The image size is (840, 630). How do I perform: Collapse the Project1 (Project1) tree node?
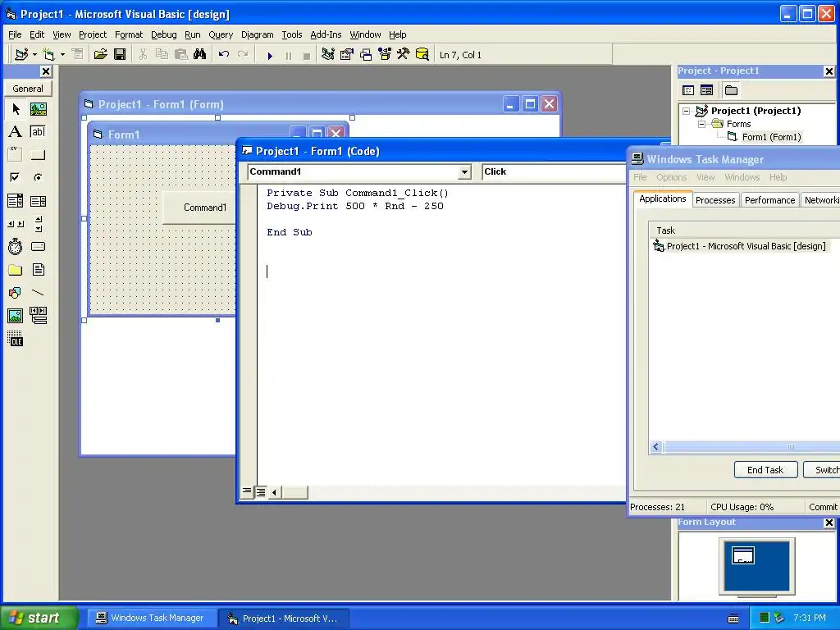[x=687, y=111]
